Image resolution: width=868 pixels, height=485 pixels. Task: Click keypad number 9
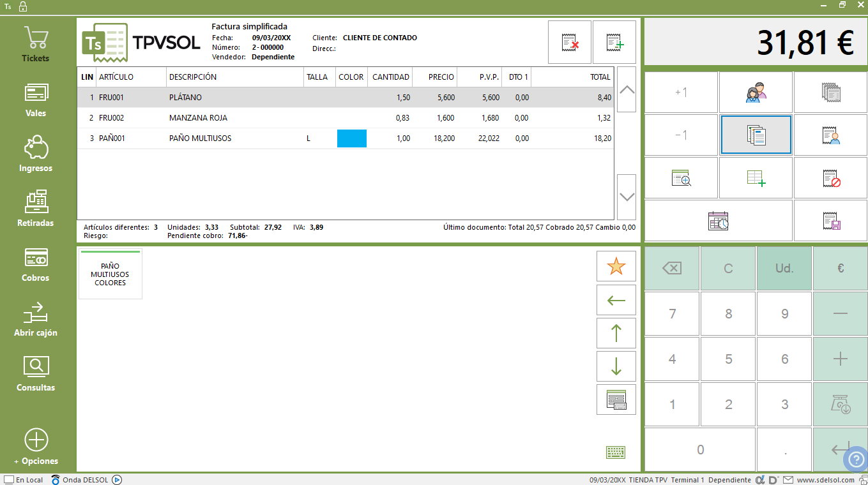[x=784, y=314]
